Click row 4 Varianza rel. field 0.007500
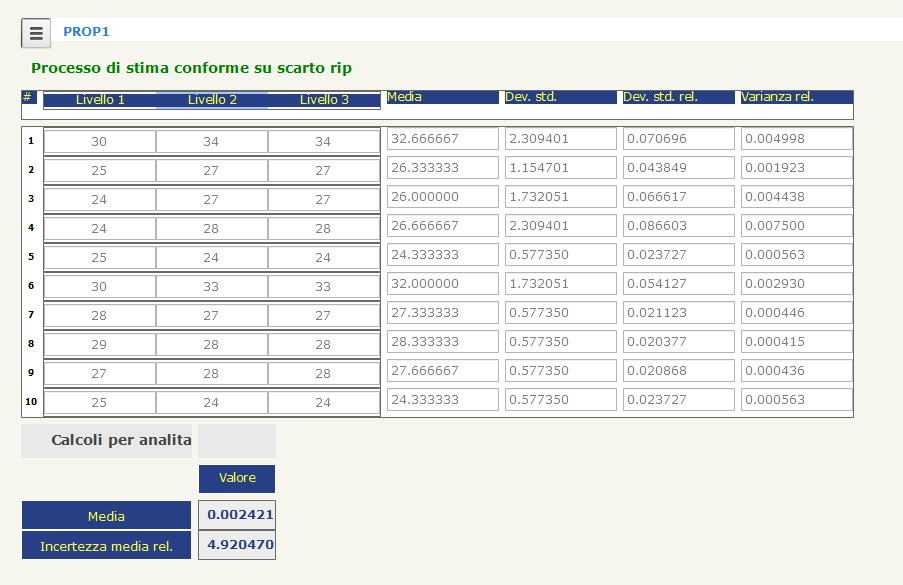 796,226
